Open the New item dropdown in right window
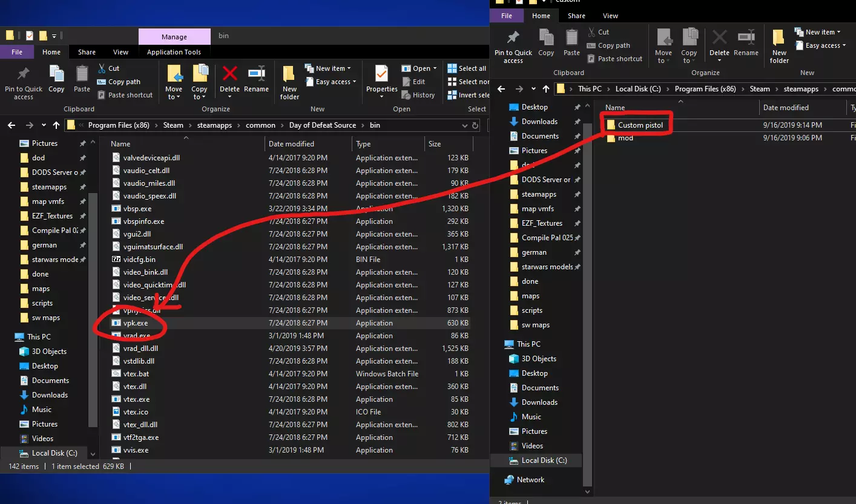This screenshot has width=856, height=504. (x=823, y=32)
